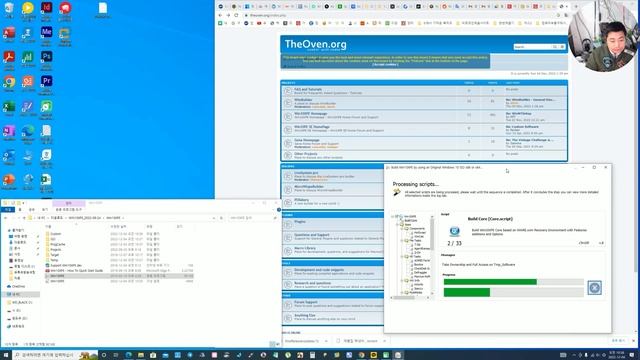Open Windows Start menu
Image resolution: width=640 pixels, height=360 pixels.
(6, 355)
